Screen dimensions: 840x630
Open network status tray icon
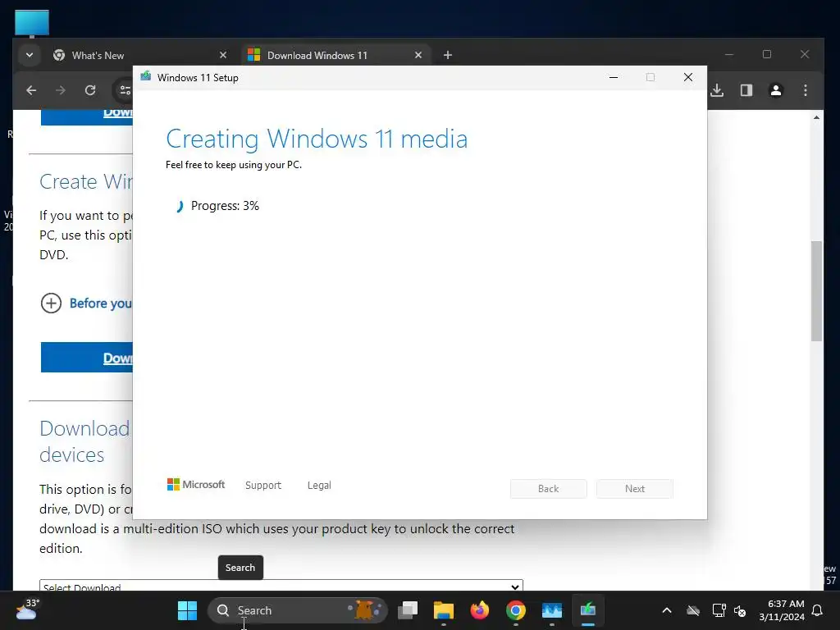click(x=719, y=610)
